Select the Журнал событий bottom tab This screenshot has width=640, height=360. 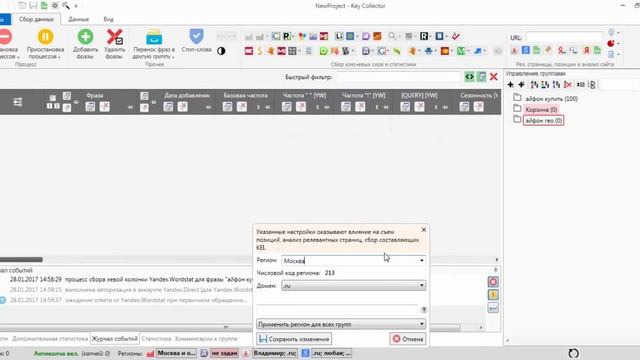[x=115, y=339]
